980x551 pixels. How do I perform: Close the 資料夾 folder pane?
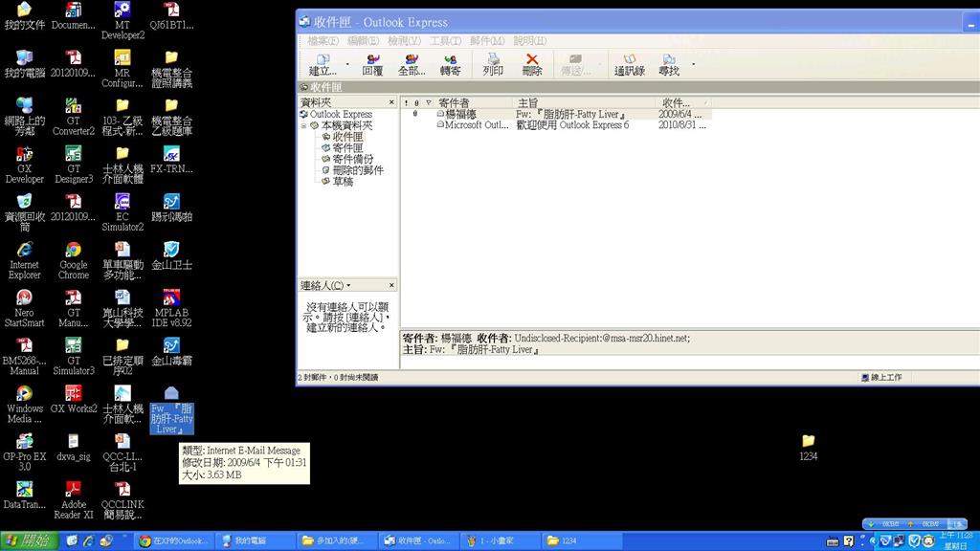point(391,101)
